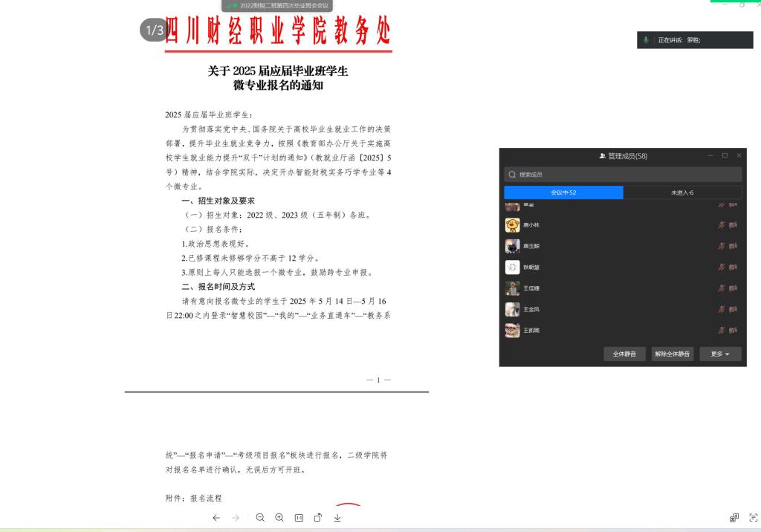Expand the 更多 dropdown menu
Viewport: 761px width, 532px height.
click(x=720, y=354)
